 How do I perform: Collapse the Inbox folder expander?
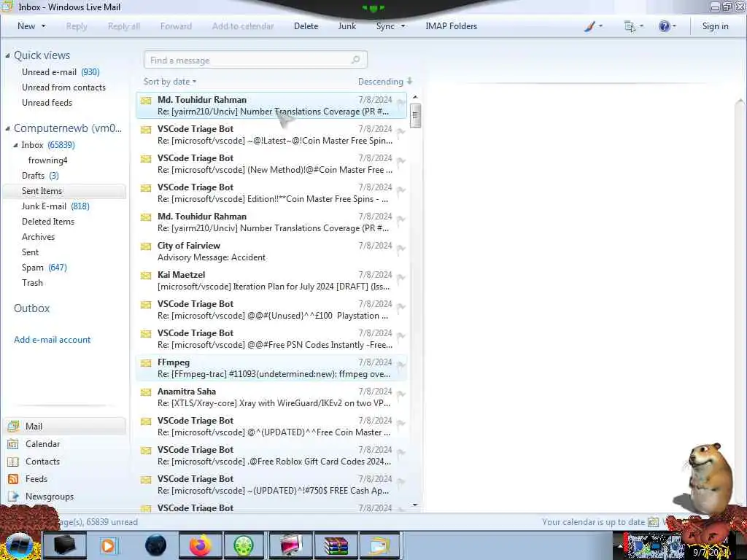(15, 145)
